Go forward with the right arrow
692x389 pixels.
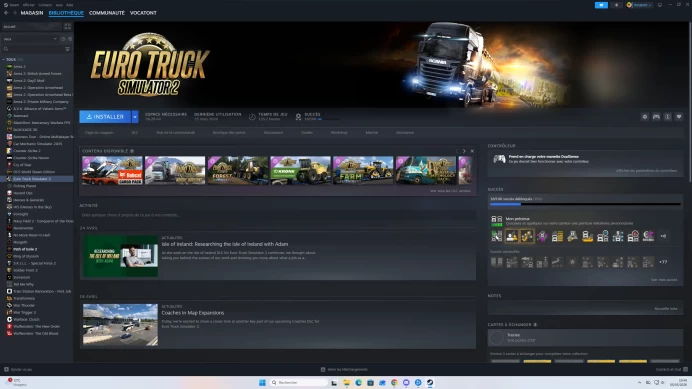coord(15,13)
